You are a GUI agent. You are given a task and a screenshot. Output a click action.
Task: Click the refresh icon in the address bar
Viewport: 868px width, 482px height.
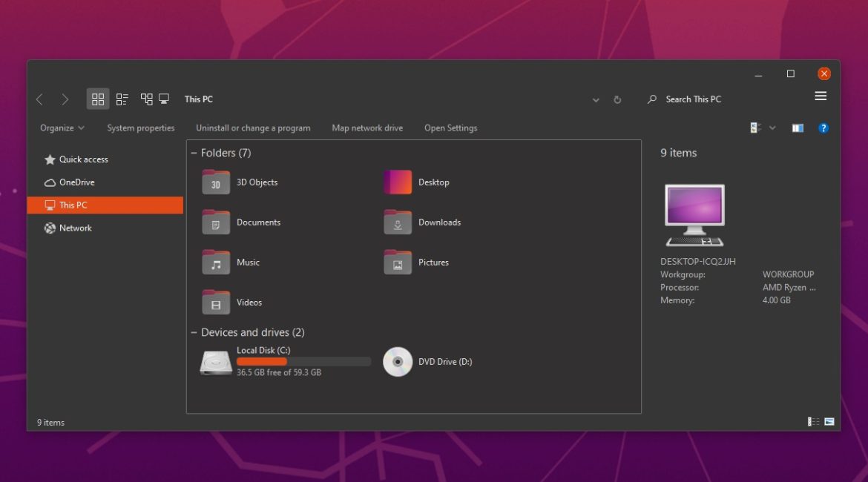617,99
